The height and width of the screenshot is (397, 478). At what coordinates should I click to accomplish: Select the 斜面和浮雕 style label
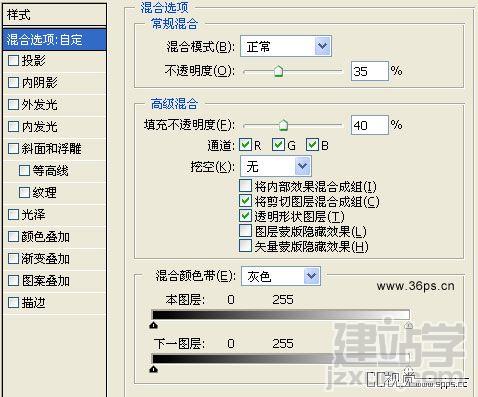pyautogui.click(x=52, y=149)
